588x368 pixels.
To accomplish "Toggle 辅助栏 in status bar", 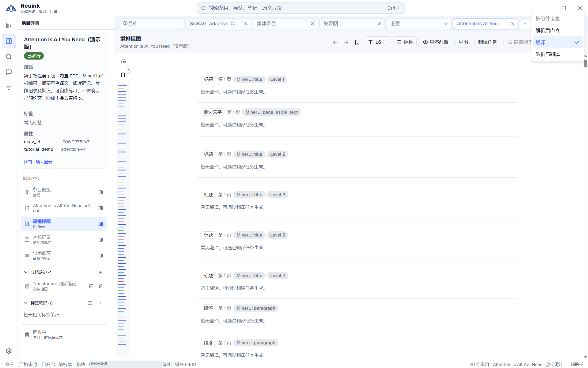I will click(577, 365).
